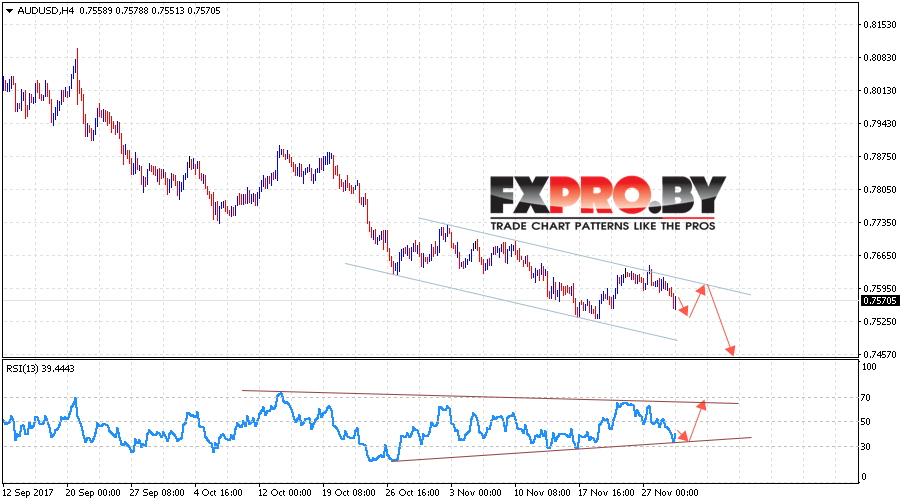The image size is (901, 504).
Task: Click the 3 Nov 00:00 time label
Action: 475,493
